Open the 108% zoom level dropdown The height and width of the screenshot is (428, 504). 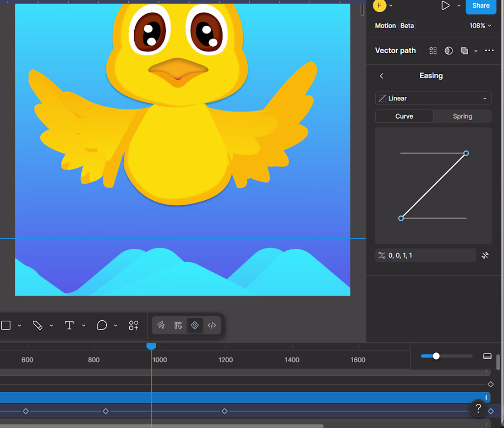(480, 26)
